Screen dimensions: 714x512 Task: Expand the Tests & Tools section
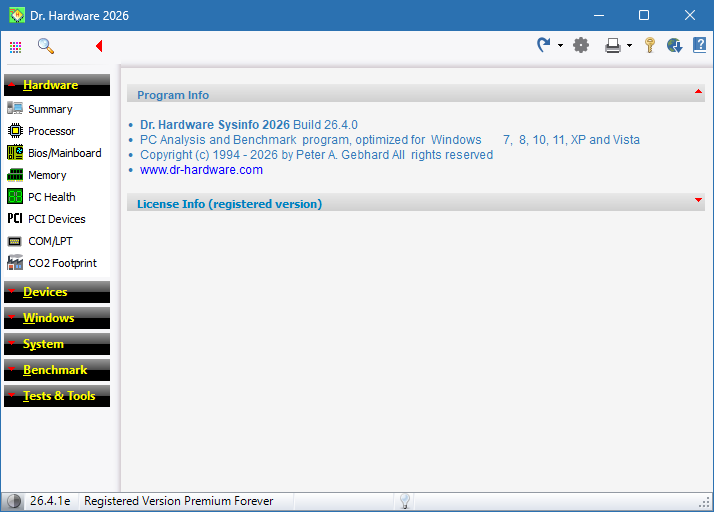57,395
